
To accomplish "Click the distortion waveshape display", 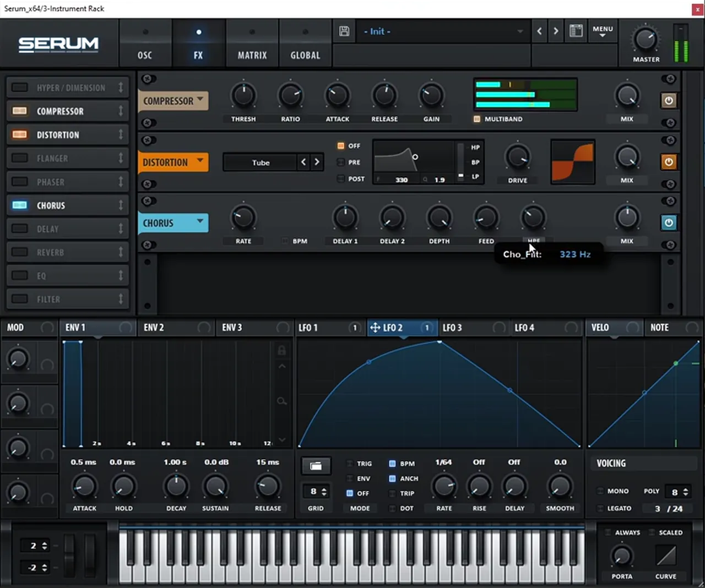I will (x=573, y=162).
